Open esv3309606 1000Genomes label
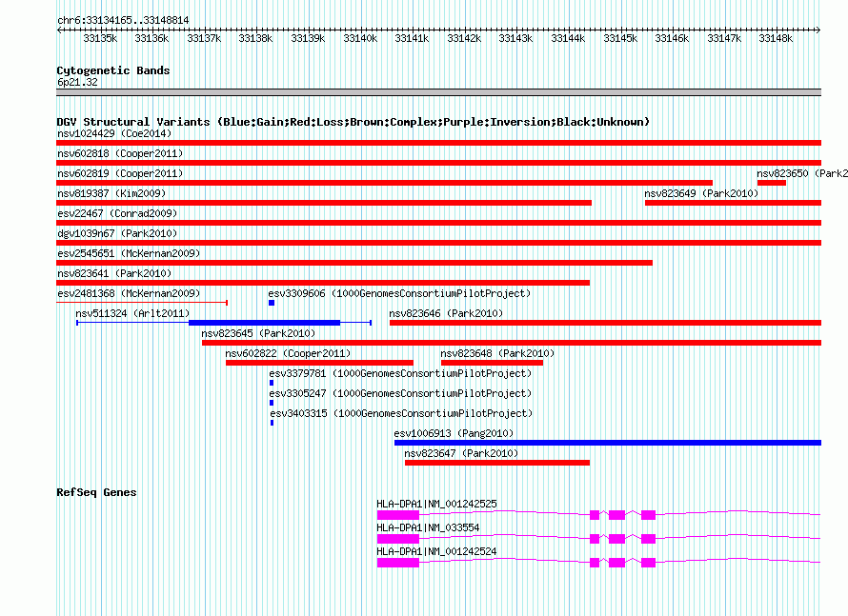Screen dimensions: 848x616 [x=399, y=293]
